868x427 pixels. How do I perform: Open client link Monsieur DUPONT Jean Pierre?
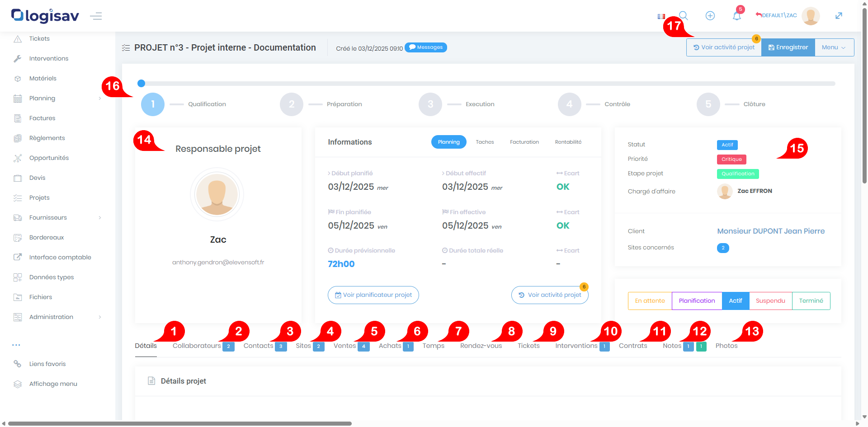click(x=771, y=231)
